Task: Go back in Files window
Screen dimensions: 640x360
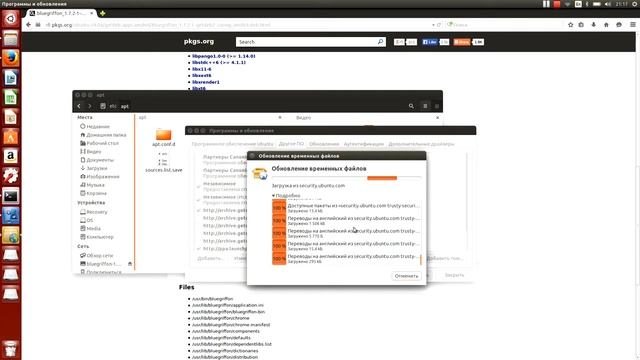Action: [x=79, y=106]
